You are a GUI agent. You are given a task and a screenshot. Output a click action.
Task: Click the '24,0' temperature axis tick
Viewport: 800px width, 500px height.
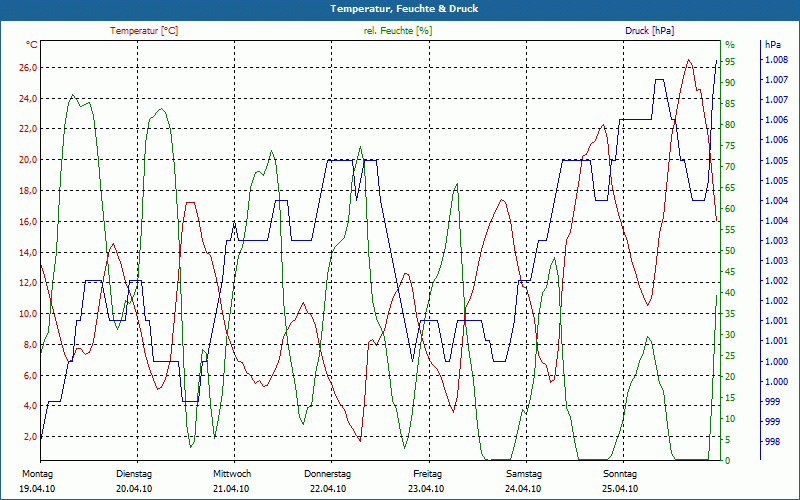tap(28, 98)
